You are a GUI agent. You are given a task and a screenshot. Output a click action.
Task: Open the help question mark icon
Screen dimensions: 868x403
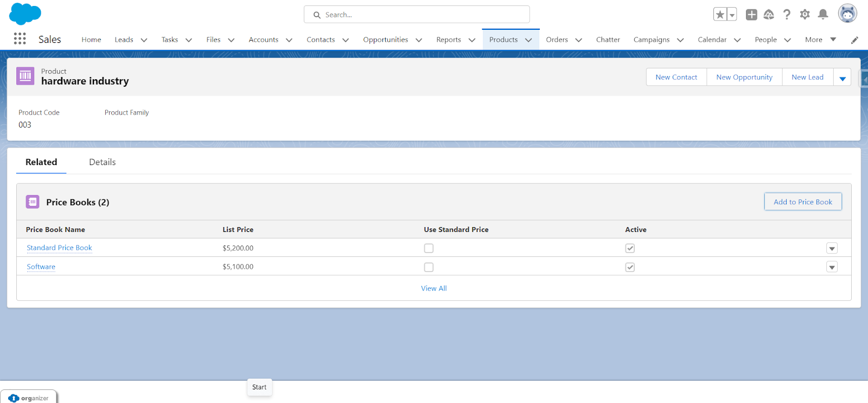(x=787, y=15)
